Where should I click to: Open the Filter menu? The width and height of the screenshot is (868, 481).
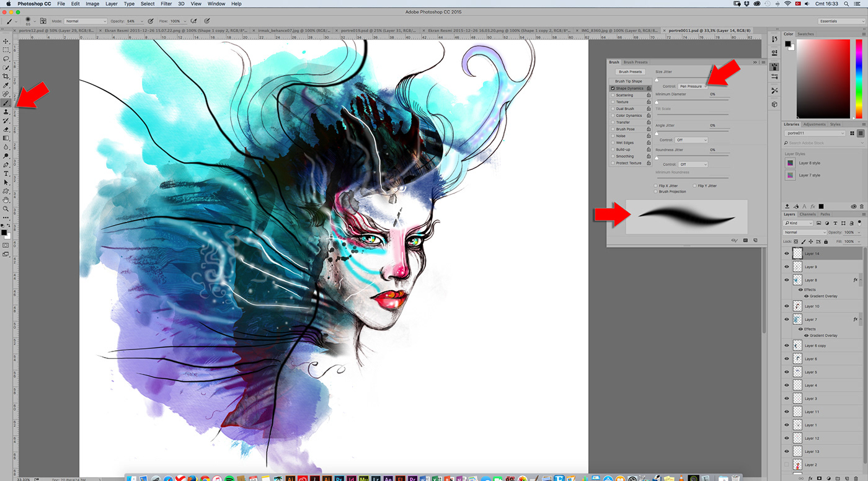(x=166, y=4)
